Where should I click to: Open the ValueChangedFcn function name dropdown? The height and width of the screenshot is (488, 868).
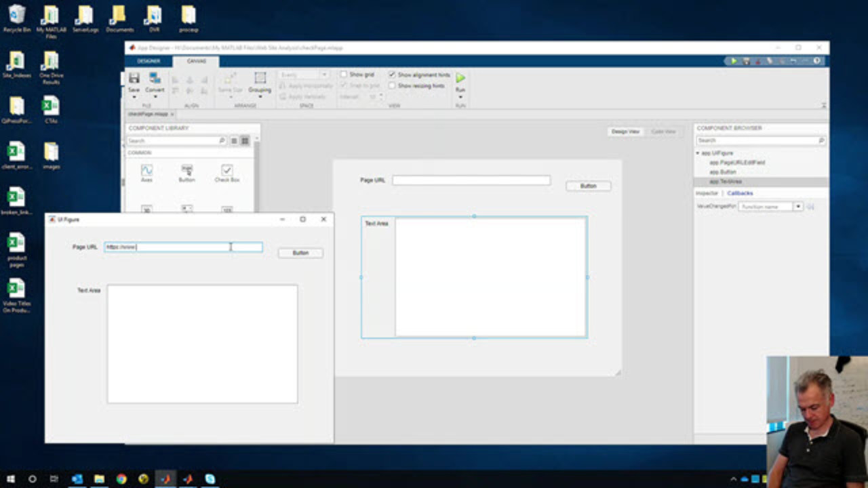pos(798,207)
